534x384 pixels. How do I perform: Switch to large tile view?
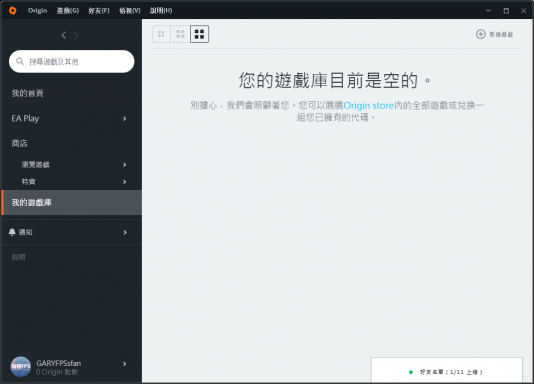[200, 34]
